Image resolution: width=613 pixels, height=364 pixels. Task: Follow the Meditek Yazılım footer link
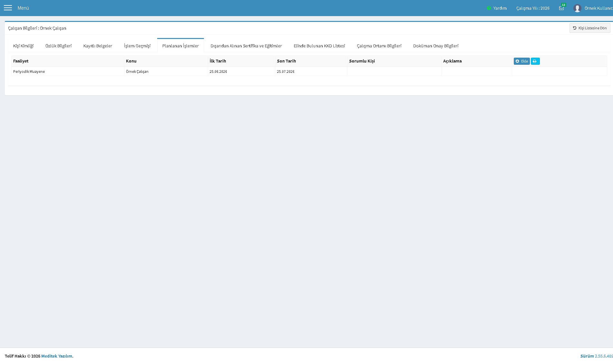[x=57, y=356]
